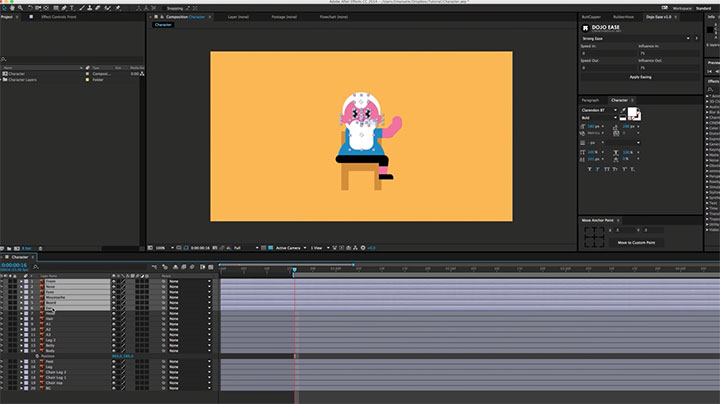Create new folder in Project panel

coord(9,248)
